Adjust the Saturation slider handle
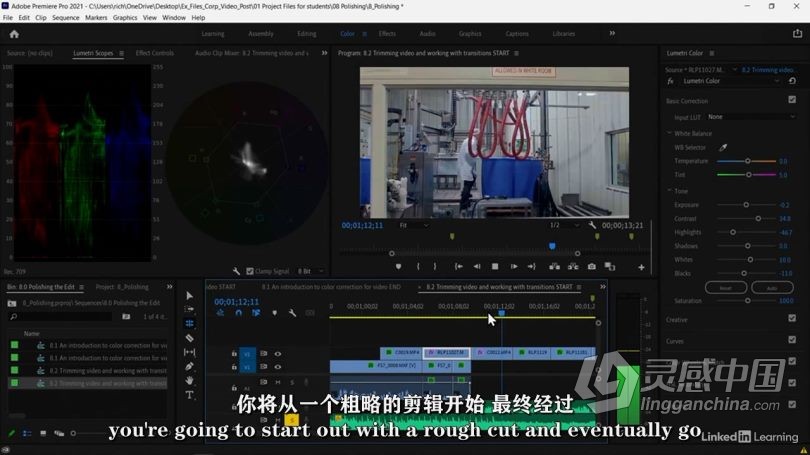This screenshot has height=455, width=810. point(747,301)
